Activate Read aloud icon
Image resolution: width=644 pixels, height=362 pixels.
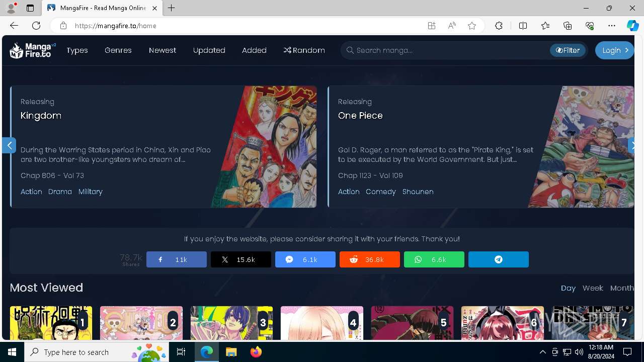tap(452, 26)
